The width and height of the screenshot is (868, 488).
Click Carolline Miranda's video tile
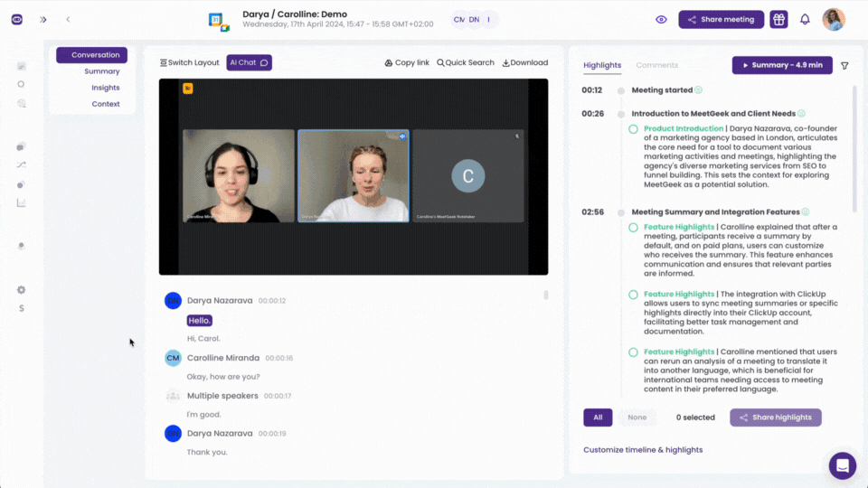239,176
